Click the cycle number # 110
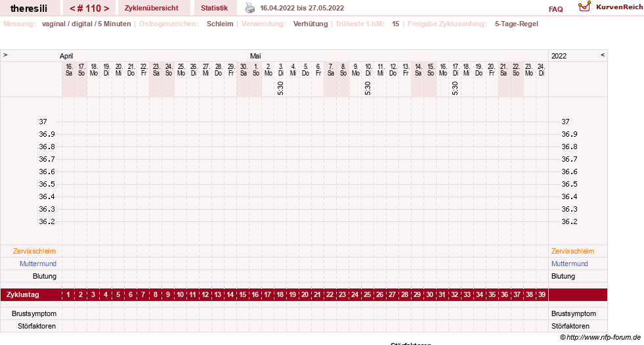Screen dimensions: 644x345 point(89,9)
